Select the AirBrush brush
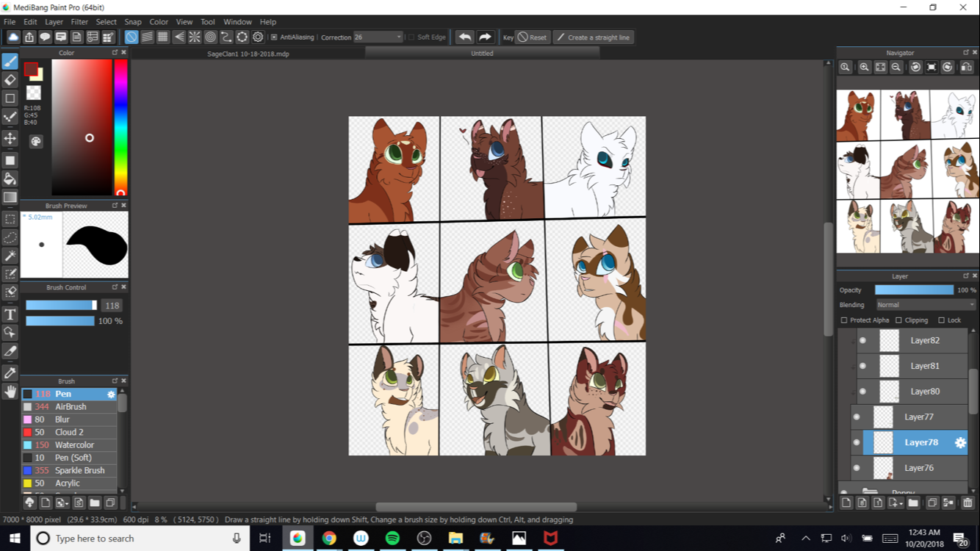This screenshot has height=551, width=980. coord(69,407)
